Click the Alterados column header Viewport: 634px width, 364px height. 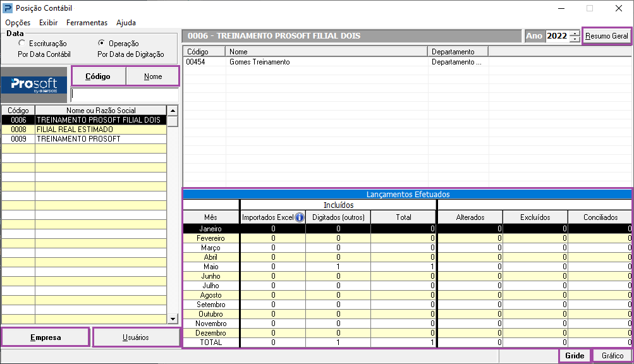click(x=470, y=217)
